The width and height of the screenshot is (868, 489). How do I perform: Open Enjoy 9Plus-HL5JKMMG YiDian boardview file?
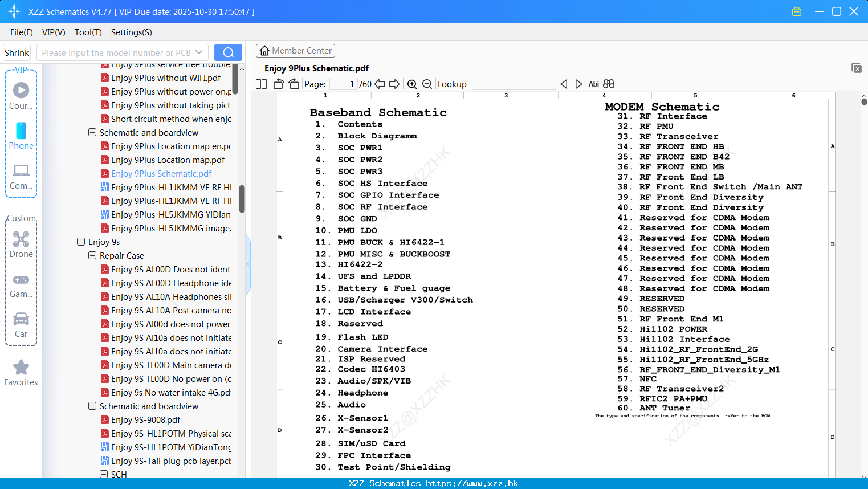tap(166, 214)
